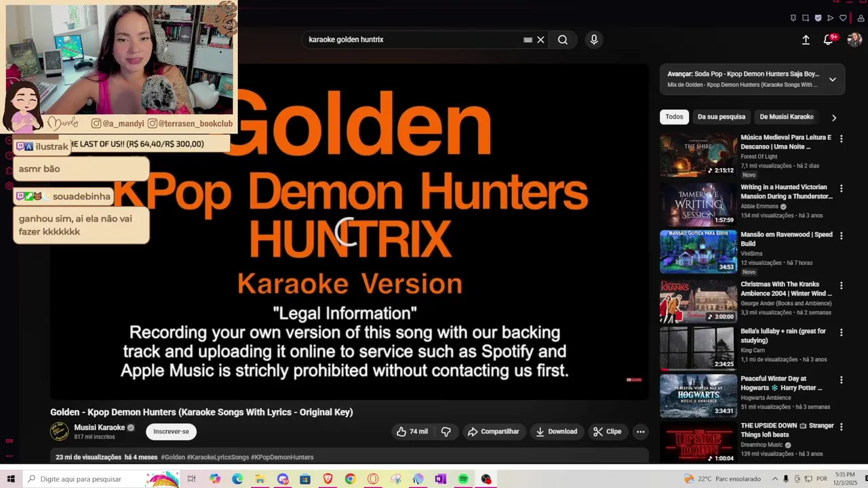Viewport: 868px width, 488px height.
Task: Click the Windows taskbar search box
Action: tap(102, 479)
